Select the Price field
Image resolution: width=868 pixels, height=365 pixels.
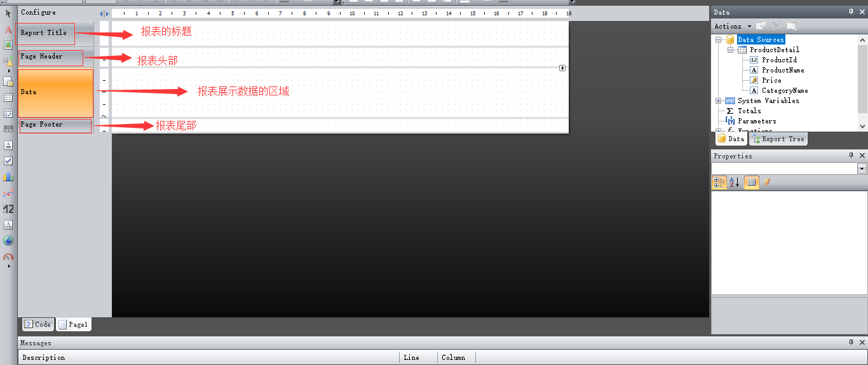pyautogui.click(x=771, y=80)
